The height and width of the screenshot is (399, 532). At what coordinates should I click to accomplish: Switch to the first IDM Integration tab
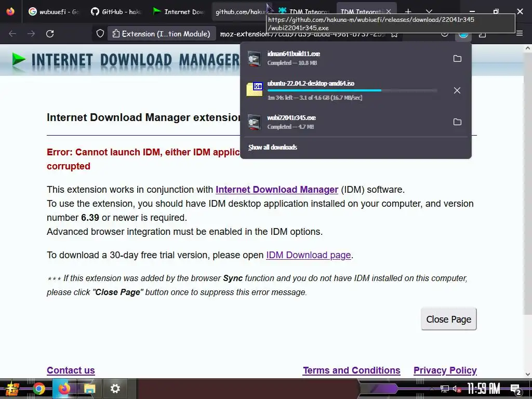[x=303, y=11]
